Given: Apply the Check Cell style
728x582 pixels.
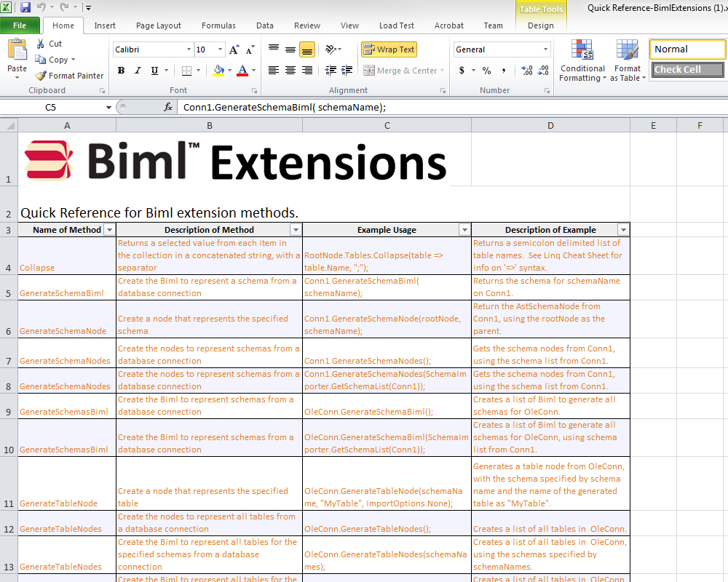Looking at the screenshot, I should [688, 70].
